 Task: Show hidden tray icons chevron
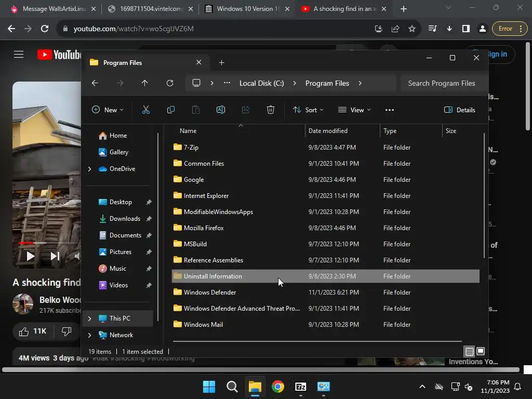click(422, 387)
